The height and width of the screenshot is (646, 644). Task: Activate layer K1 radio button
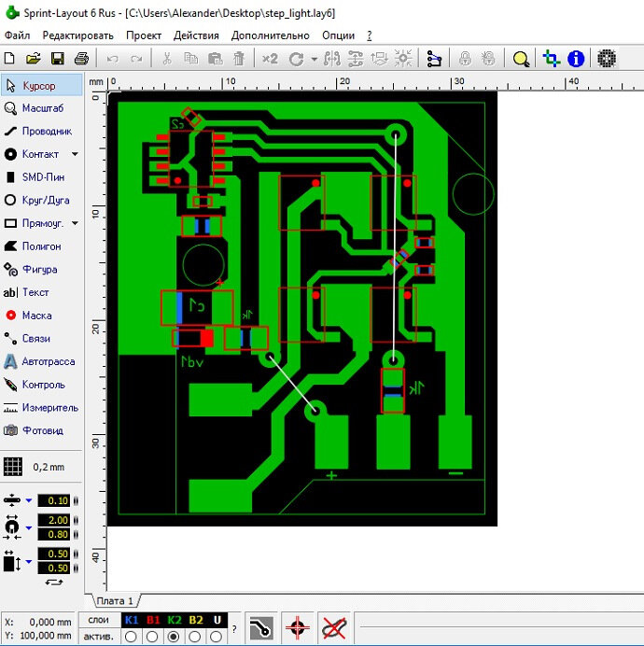tap(131, 637)
